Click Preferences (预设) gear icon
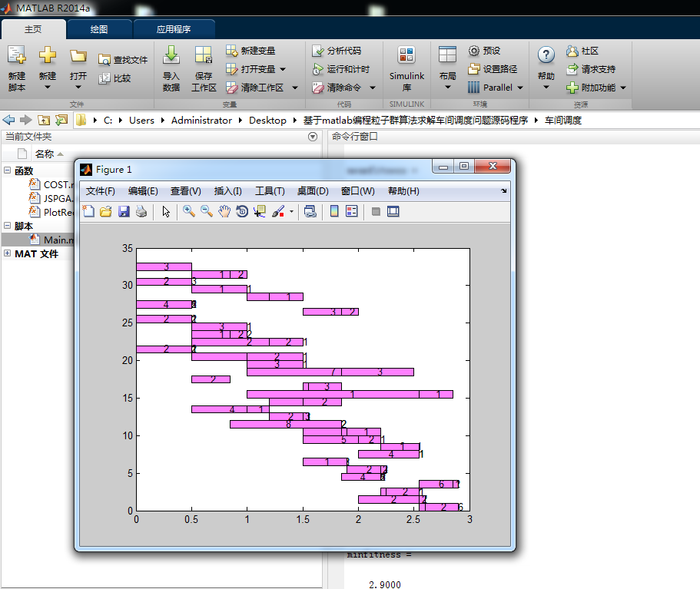The width and height of the screenshot is (700, 589). pos(473,51)
